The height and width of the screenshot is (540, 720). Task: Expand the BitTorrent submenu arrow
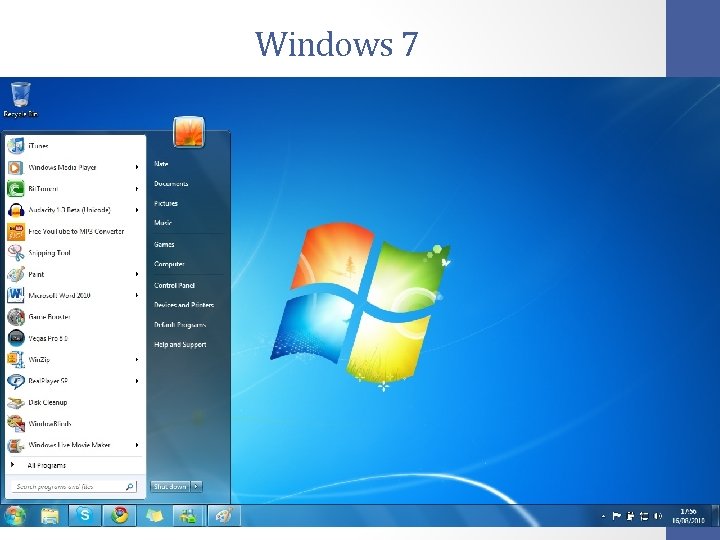point(137,189)
